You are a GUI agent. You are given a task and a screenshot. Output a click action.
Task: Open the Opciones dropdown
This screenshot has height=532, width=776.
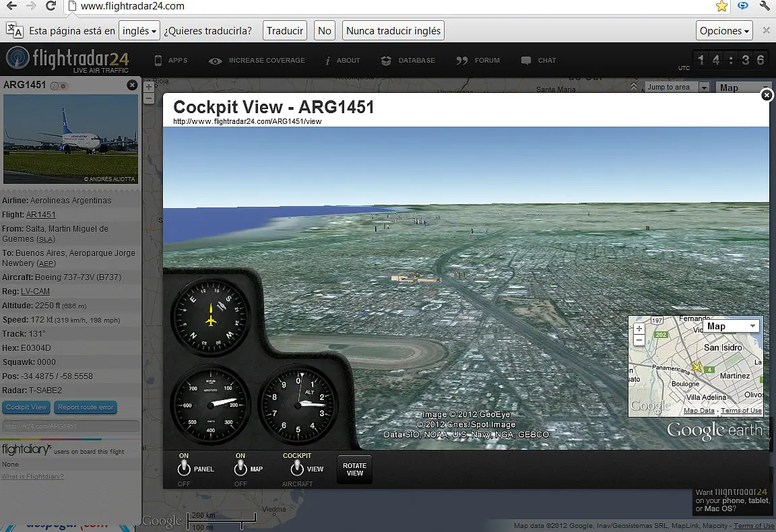pyautogui.click(x=724, y=31)
